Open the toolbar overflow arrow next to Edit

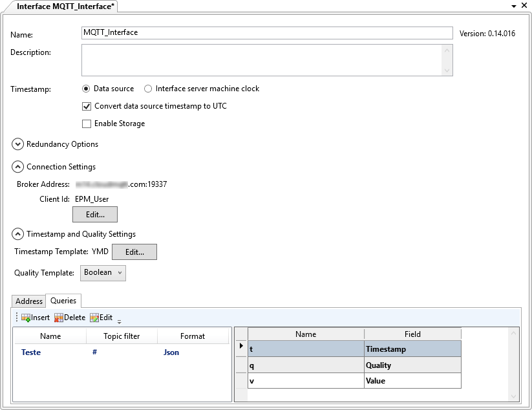pos(120,321)
